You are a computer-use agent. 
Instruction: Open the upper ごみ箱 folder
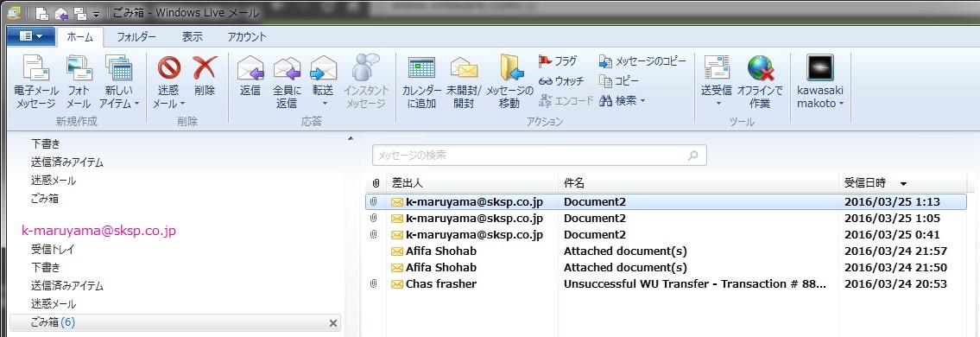click(45, 199)
